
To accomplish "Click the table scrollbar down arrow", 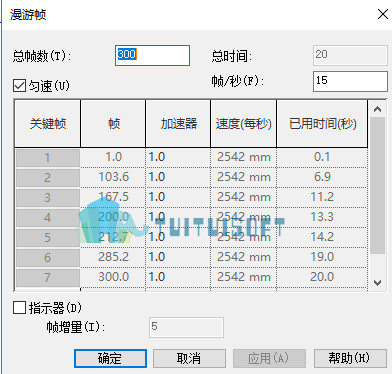I will click(x=377, y=283).
